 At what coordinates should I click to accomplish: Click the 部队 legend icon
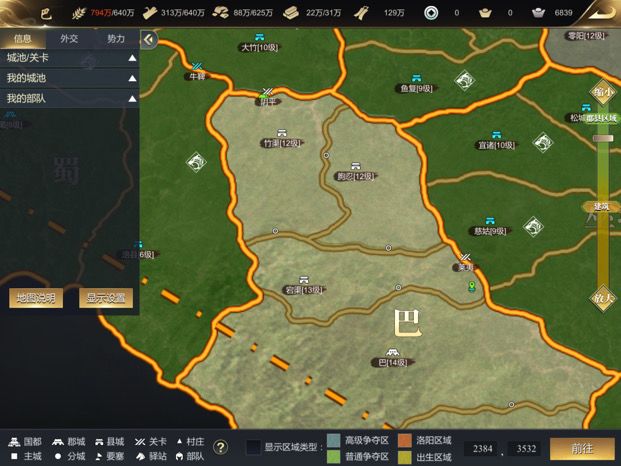(179, 456)
